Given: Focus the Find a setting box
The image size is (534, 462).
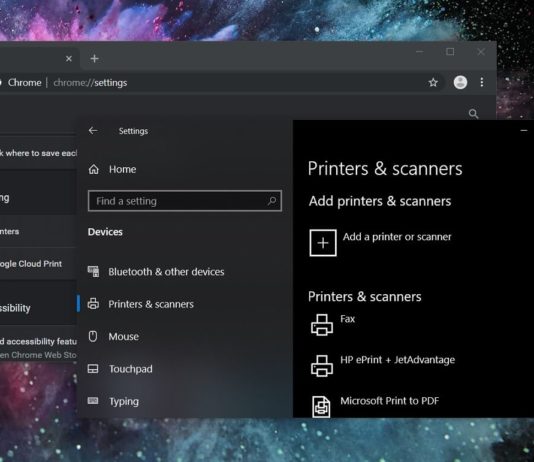Looking at the screenshot, I should click(x=185, y=201).
